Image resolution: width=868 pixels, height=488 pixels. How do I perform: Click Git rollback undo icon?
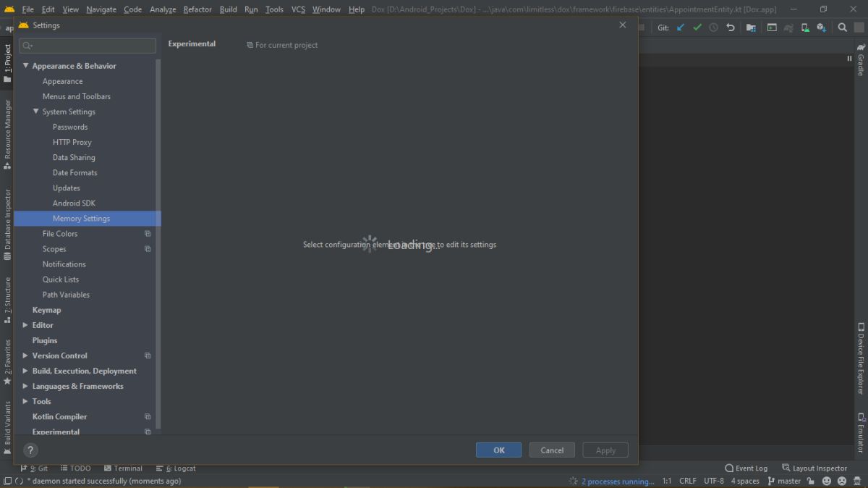click(731, 28)
